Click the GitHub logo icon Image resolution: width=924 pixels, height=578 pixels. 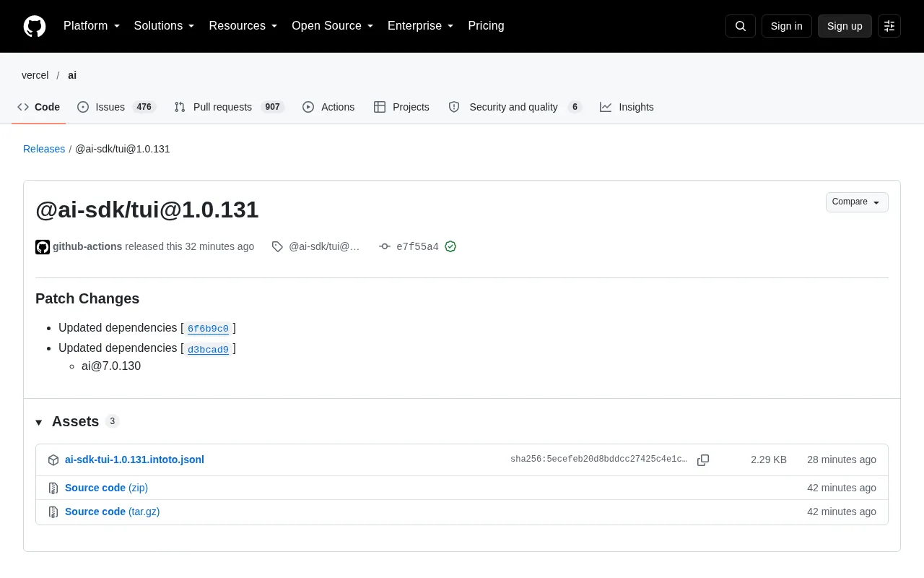click(35, 26)
